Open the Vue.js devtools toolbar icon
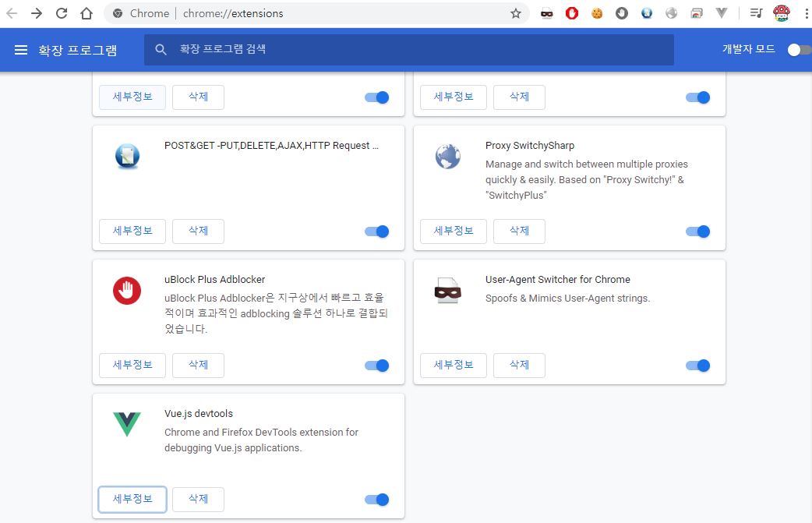This screenshot has height=523, width=812. (x=722, y=13)
